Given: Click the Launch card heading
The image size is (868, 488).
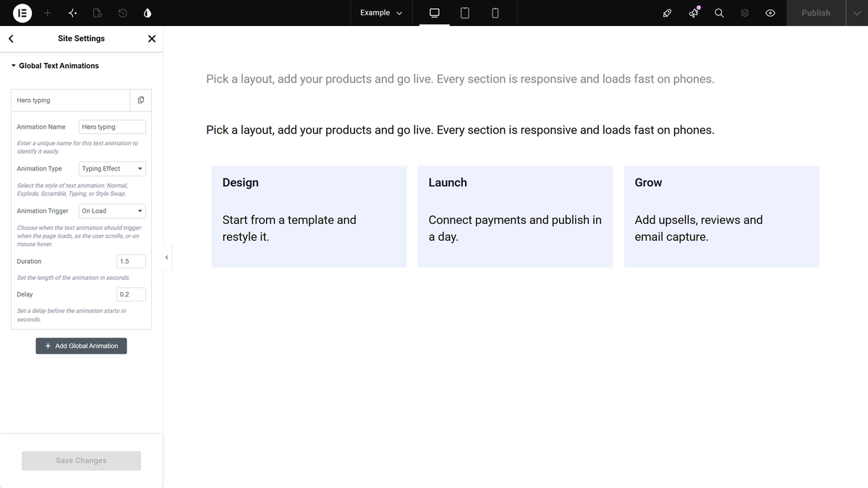Looking at the screenshot, I should pos(448,183).
